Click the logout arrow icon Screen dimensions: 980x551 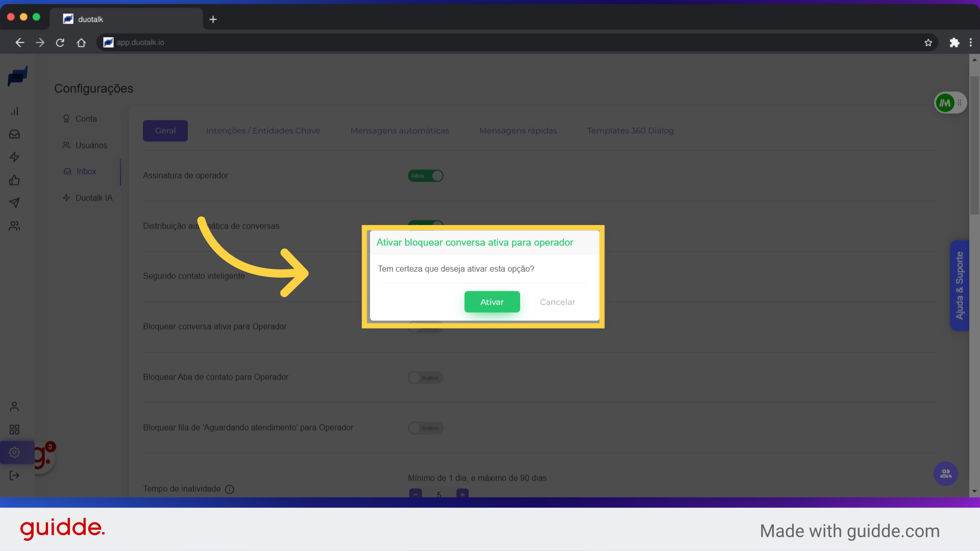(x=14, y=475)
